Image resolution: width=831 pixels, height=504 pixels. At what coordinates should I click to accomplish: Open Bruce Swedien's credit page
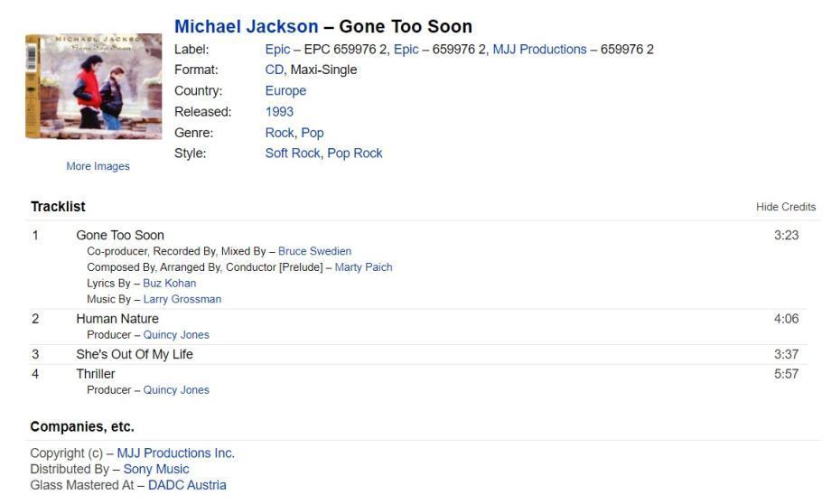point(314,251)
